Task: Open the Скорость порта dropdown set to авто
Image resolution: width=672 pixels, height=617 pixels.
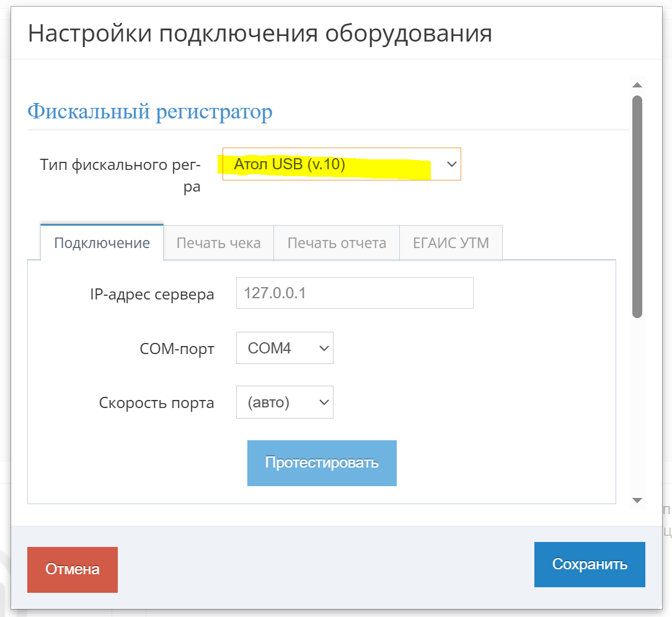Action: click(285, 402)
